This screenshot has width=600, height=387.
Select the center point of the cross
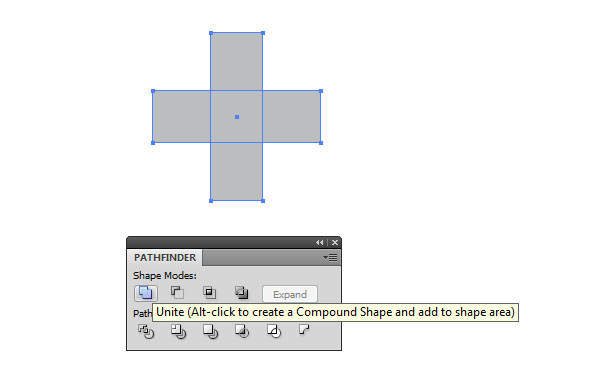pyautogui.click(x=237, y=117)
